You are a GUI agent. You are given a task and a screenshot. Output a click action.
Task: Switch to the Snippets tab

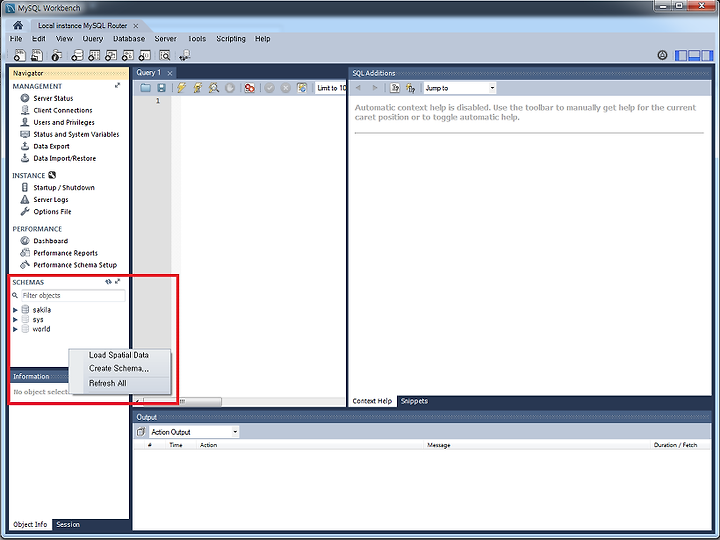click(414, 401)
